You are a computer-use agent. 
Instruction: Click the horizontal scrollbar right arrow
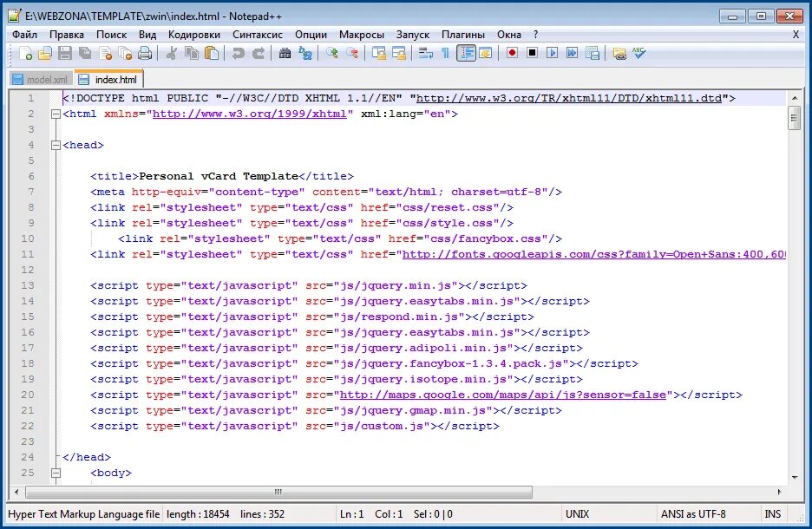coord(779,492)
